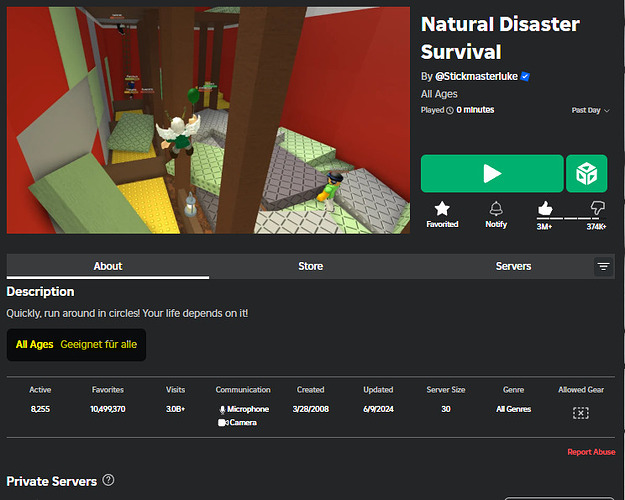Click the description text about circles

127,313
